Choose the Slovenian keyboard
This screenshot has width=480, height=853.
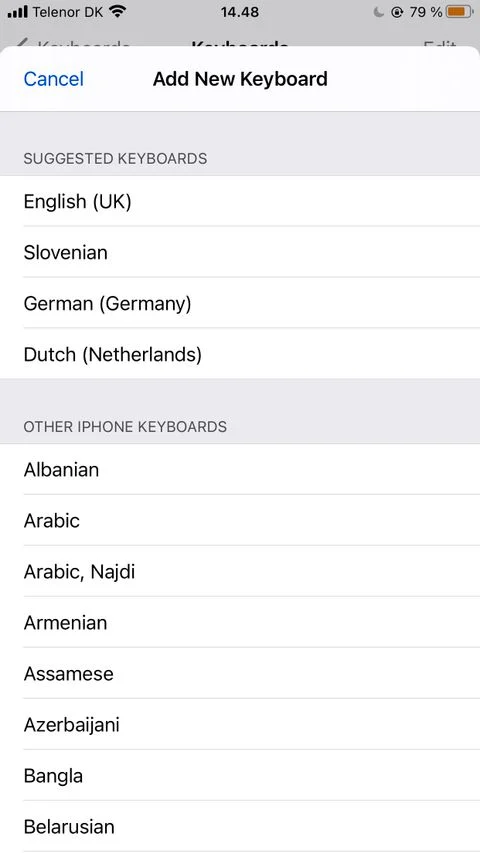pos(240,252)
